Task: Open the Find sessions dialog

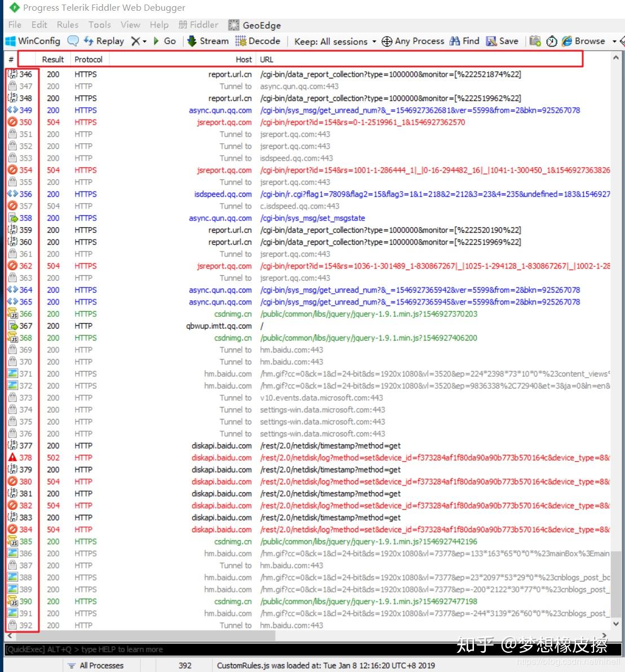Action: coord(464,41)
